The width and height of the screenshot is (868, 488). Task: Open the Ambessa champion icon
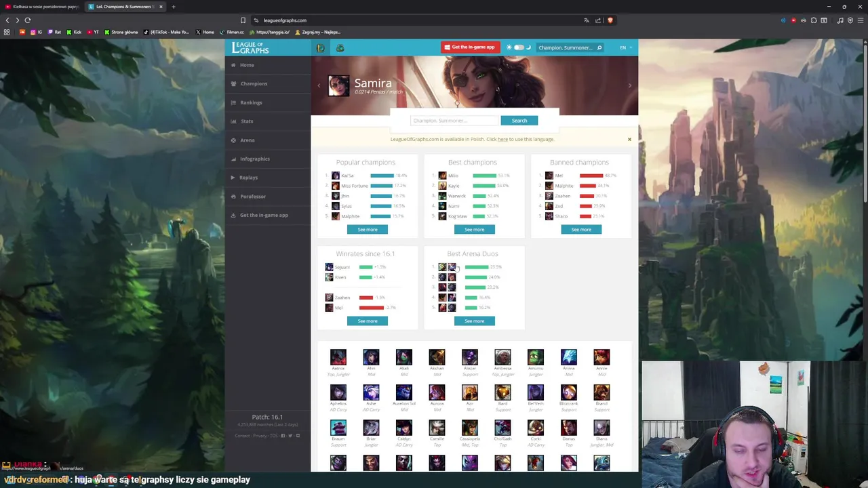[x=502, y=357]
